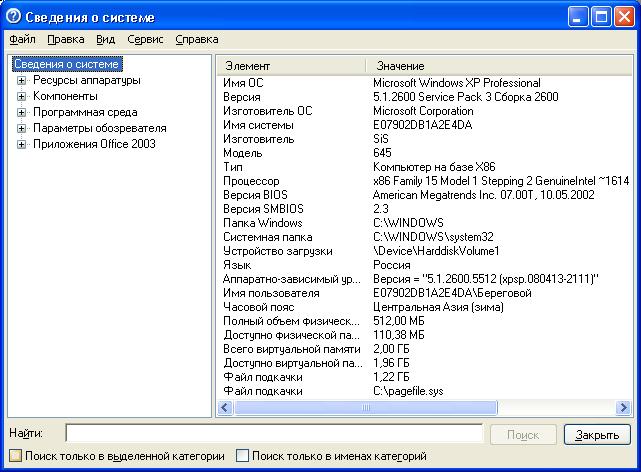This screenshot has height=472, width=641.
Task: Select the Сведения о системе root node
Action: [67, 64]
